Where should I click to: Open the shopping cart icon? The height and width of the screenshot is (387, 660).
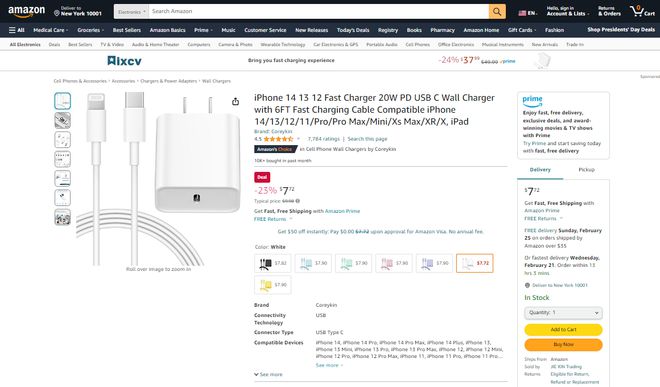(x=642, y=11)
